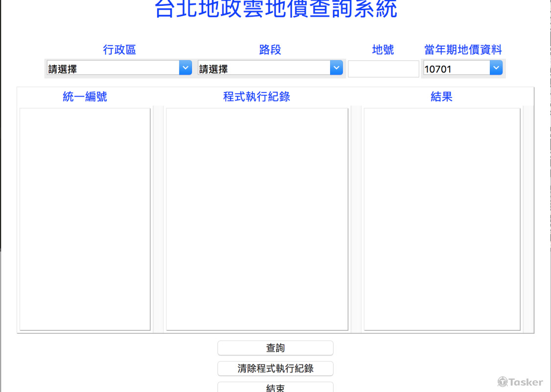Click the 結果 text area
Screen dimensions: 551x392
pyautogui.click(x=441, y=219)
